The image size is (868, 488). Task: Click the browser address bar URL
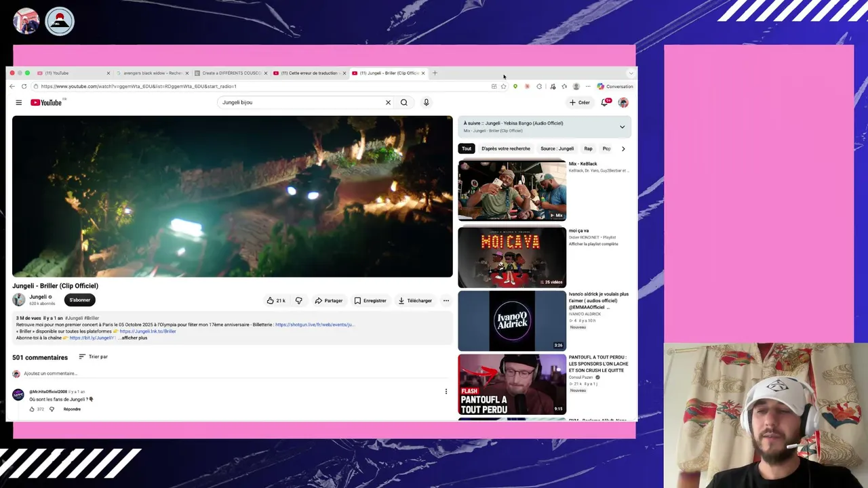point(138,86)
